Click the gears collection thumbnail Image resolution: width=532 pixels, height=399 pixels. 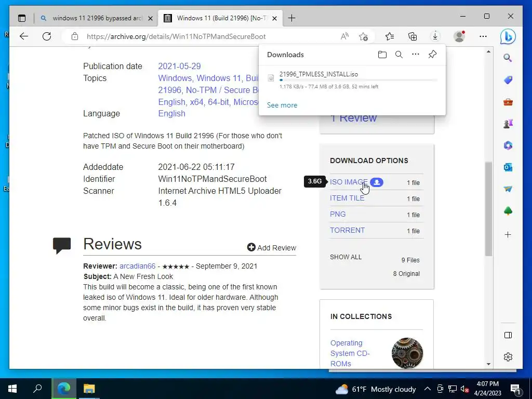coord(407,353)
